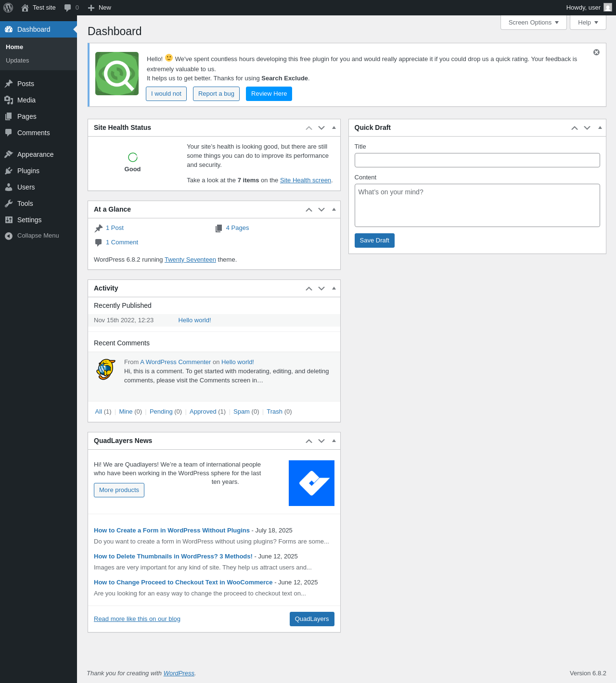Collapse the Activity panel

coord(334,289)
